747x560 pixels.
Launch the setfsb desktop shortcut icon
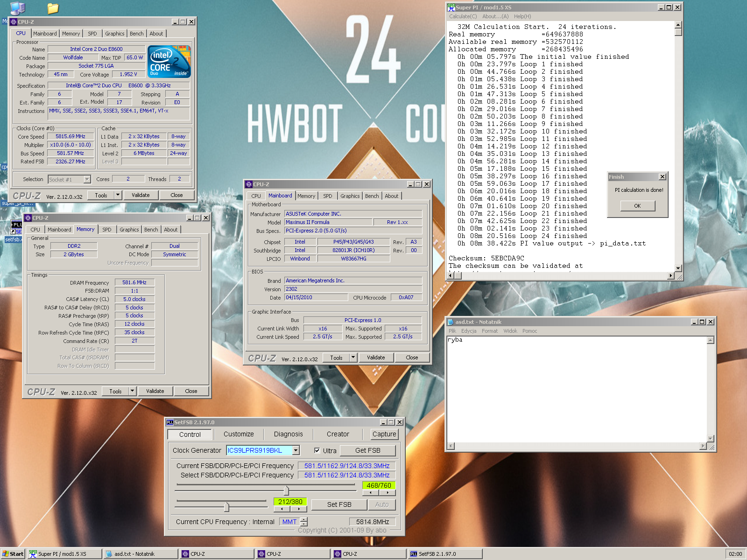(x=16, y=227)
